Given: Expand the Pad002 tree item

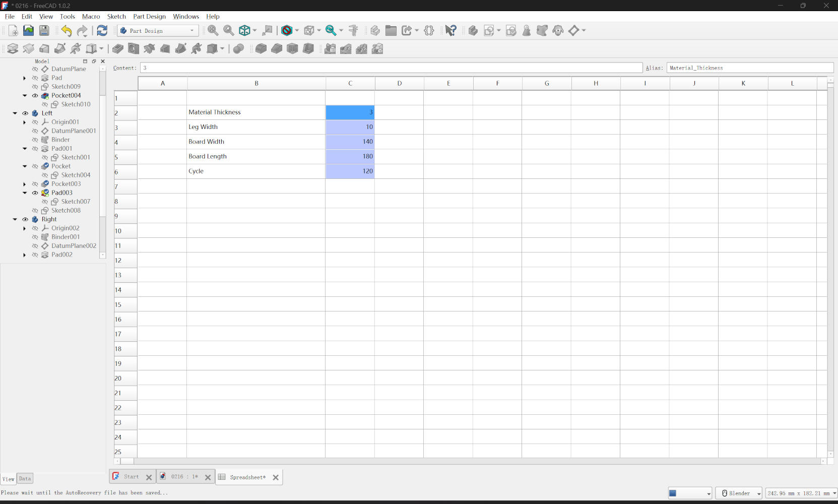Looking at the screenshot, I should click(x=25, y=255).
